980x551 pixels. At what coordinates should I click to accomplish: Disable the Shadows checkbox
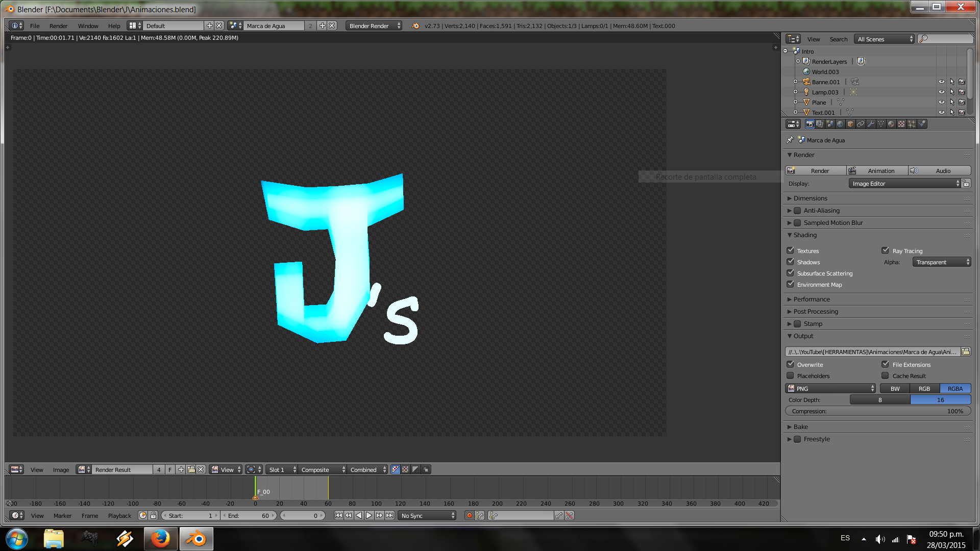click(791, 262)
